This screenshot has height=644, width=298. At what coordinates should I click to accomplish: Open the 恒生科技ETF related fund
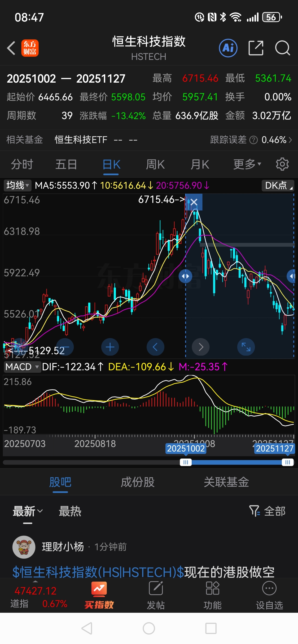(81, 140)
